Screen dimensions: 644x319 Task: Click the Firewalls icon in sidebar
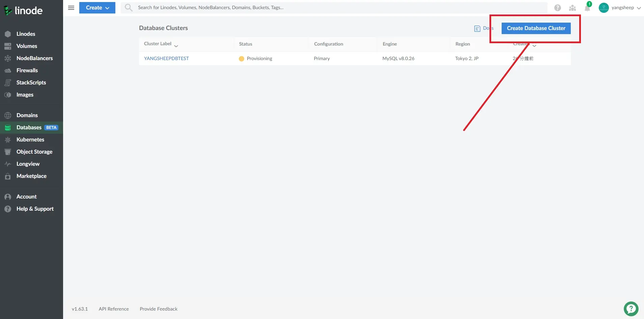(x=8, y=70)
